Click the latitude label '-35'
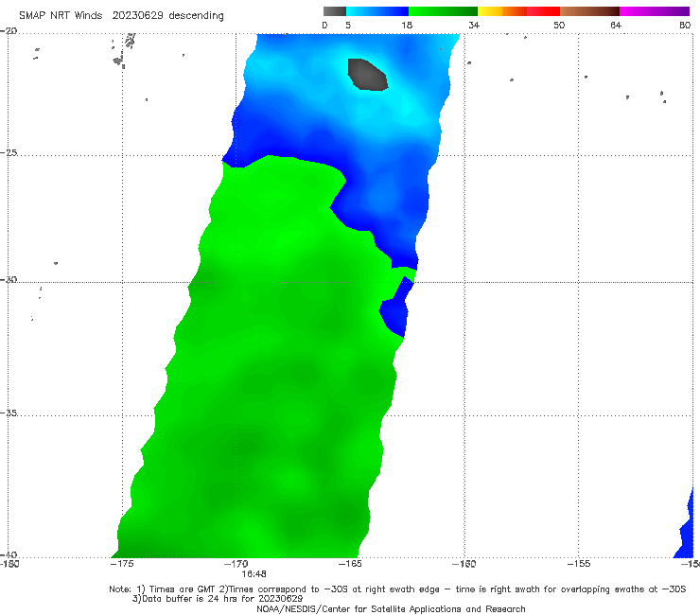The height and width of the screenshot is (615, 700). 9,413
